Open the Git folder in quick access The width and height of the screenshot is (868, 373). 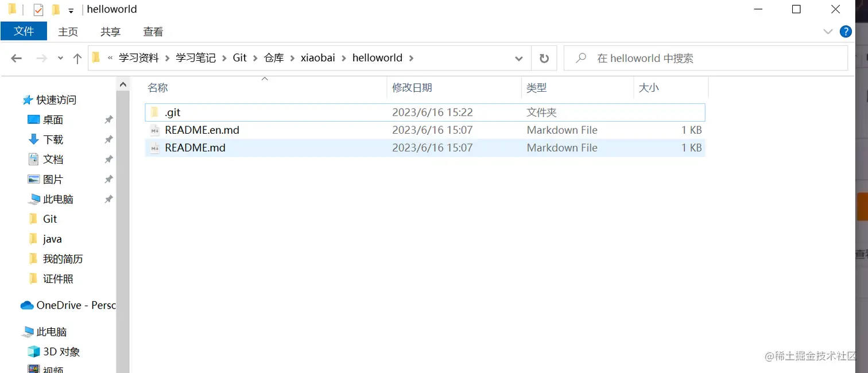coord(50,219)
